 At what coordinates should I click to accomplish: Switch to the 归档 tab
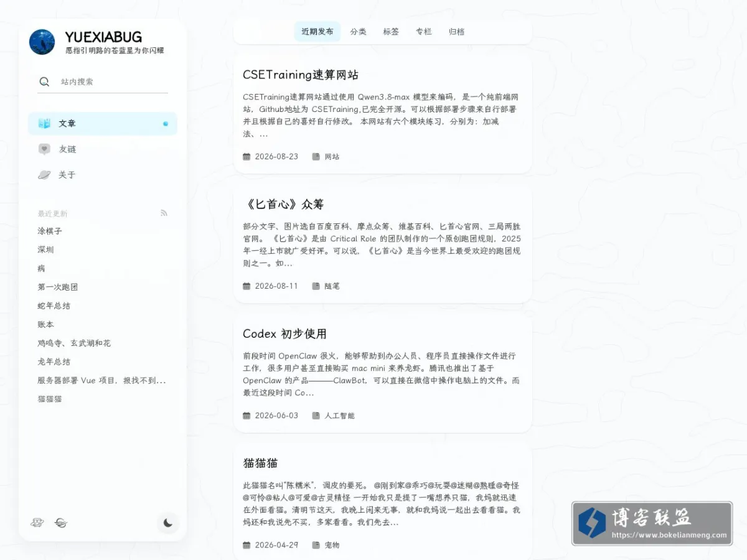point(456,32)
